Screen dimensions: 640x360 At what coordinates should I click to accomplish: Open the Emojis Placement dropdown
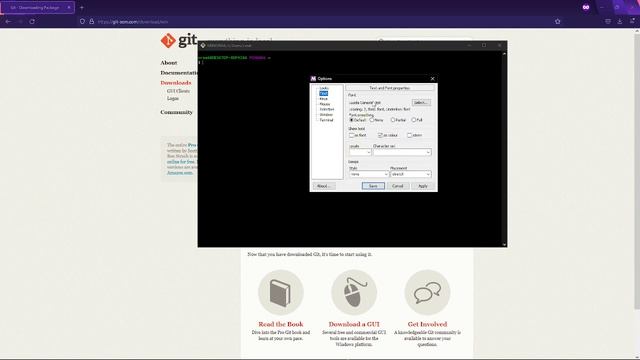coord(411,174)
